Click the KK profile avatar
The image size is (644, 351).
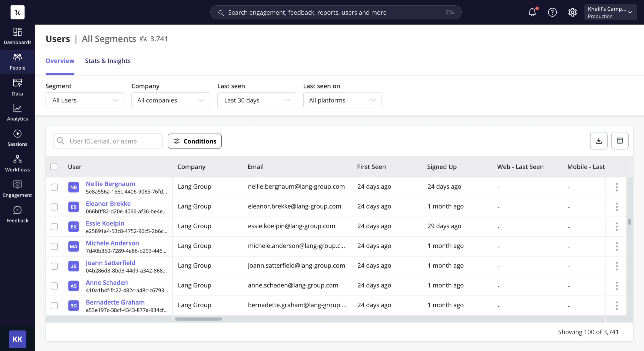[18, 339]
